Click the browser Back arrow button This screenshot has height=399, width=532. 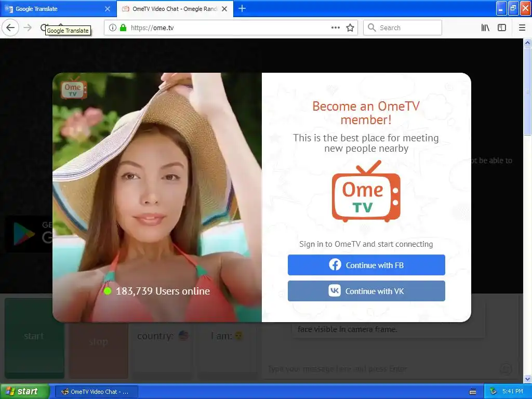[x=10, y=28]
